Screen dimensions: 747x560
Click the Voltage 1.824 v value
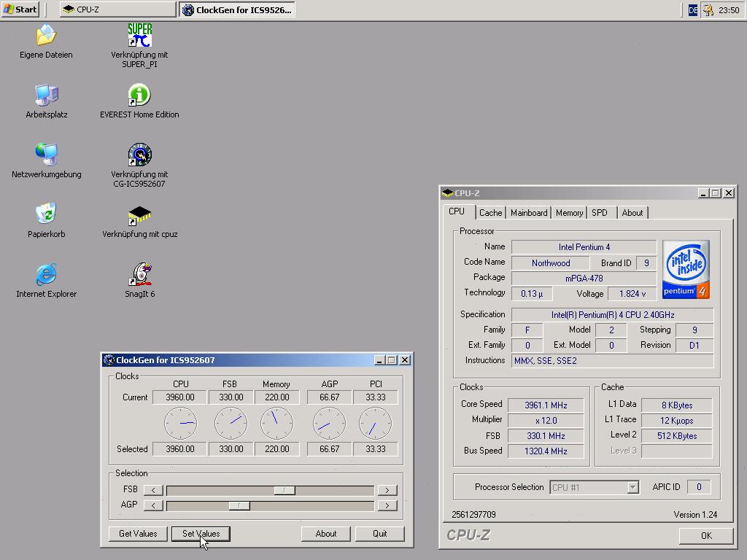632,294
